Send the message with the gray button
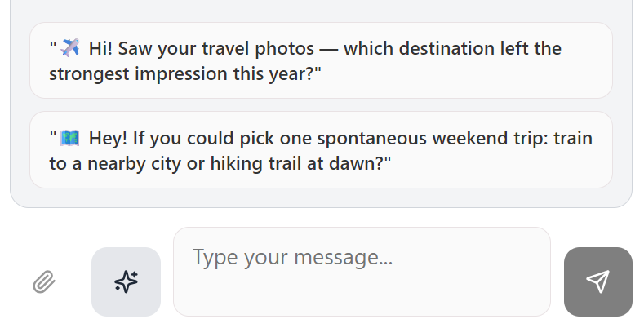 597,281
